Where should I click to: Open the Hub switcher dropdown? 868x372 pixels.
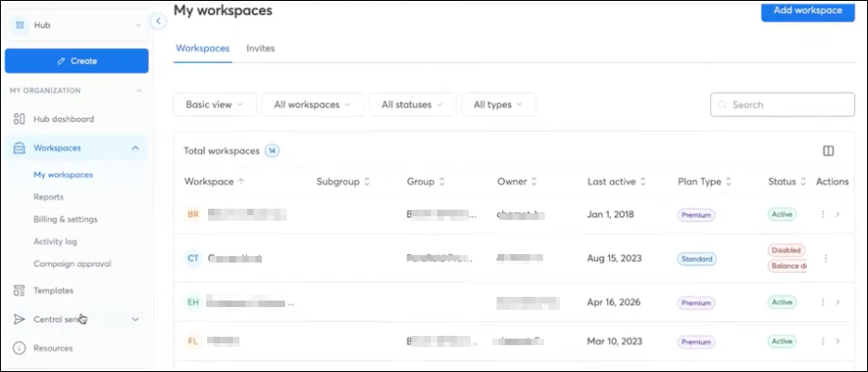(x=77, y=25)
